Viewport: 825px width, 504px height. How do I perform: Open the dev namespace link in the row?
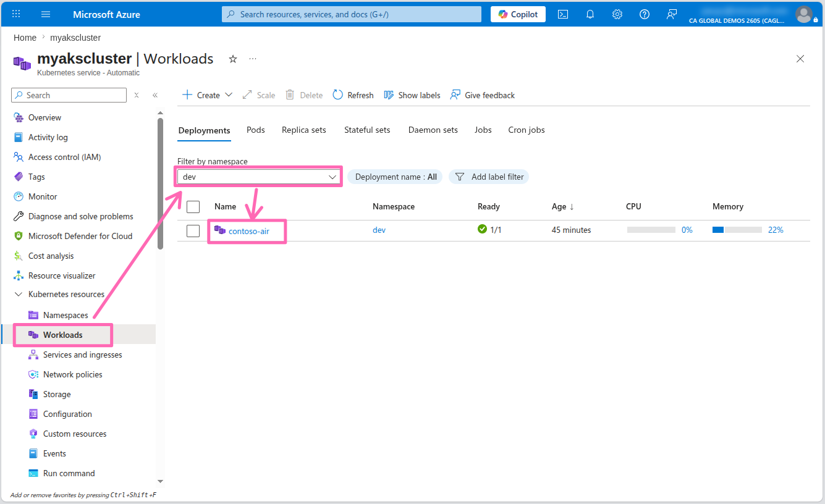(x=379, y=230)
